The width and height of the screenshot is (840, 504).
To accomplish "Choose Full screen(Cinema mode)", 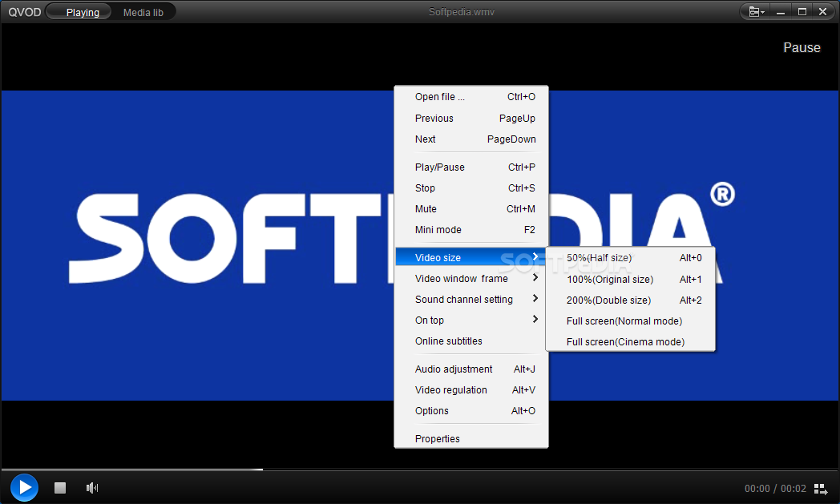I will [x=631, y=341].
